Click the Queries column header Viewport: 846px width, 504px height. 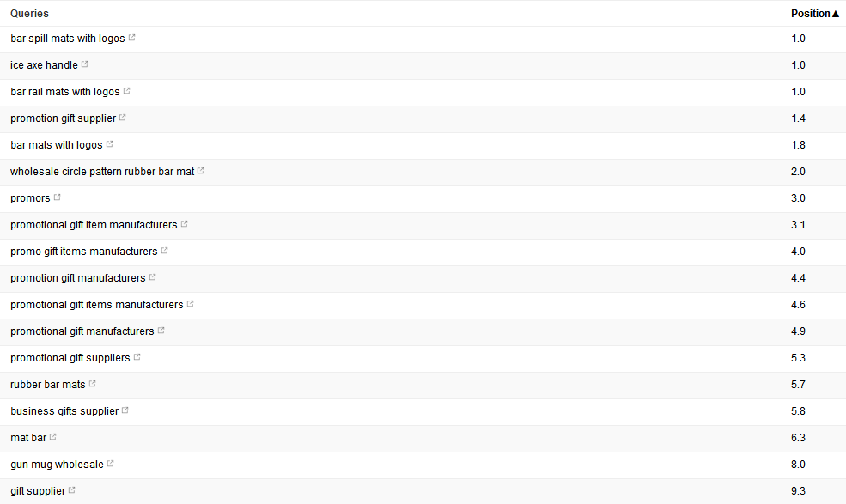tap(30, 14)
